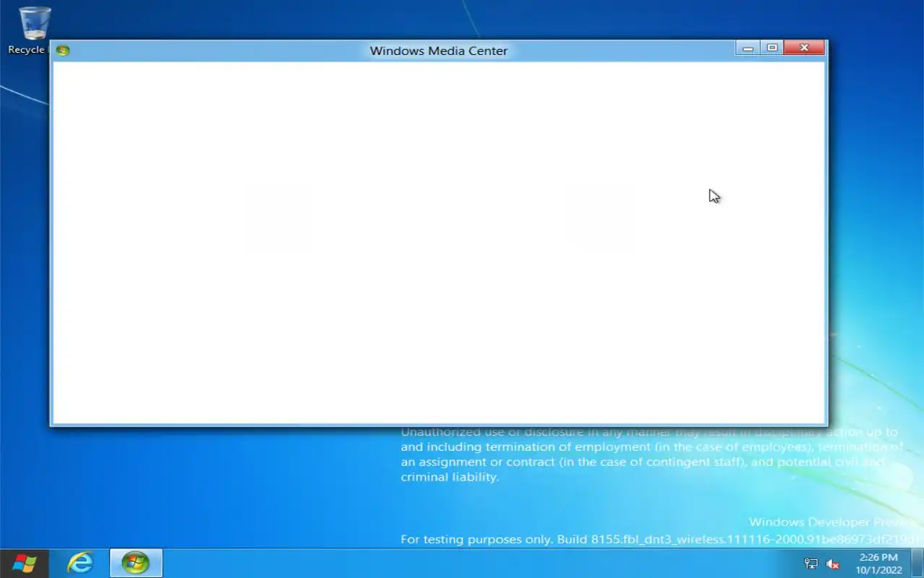Viewport: 924px width, 578px height.
Task: Click the Windows Media Center title bar icon
Action: pos(63,51)
